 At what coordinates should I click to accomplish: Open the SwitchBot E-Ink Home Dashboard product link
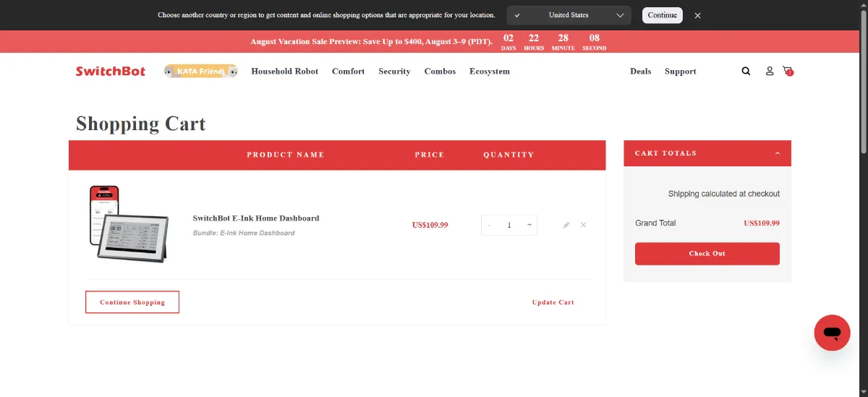[x=256, y=218]
